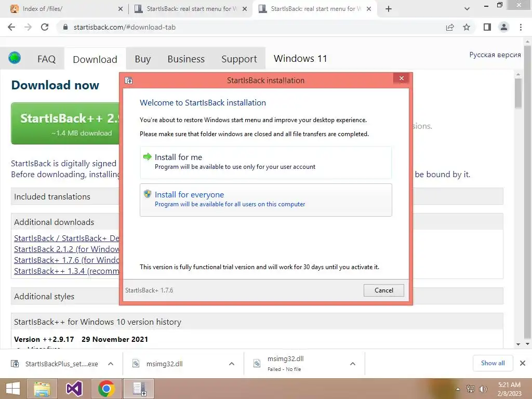Expand the Additional styles section
The width and height of the screenshot is (532, 399).
(65, 296)
